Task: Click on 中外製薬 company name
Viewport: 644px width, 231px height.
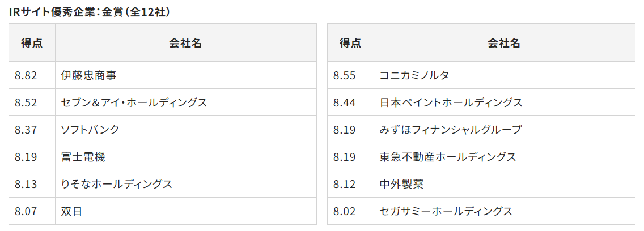Action: pos(401,184)
